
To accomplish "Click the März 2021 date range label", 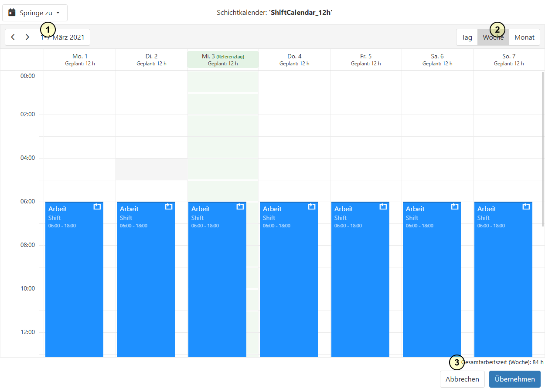I will (62, 37).
